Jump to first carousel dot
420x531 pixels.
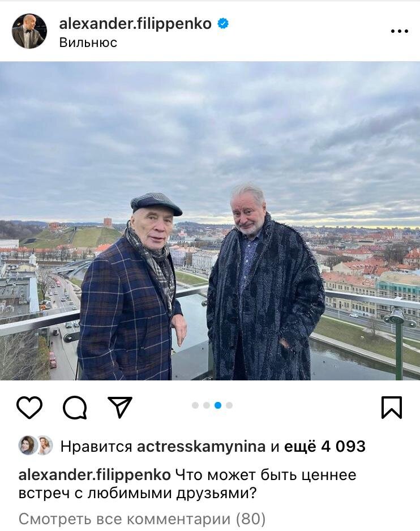coord(195,405)
